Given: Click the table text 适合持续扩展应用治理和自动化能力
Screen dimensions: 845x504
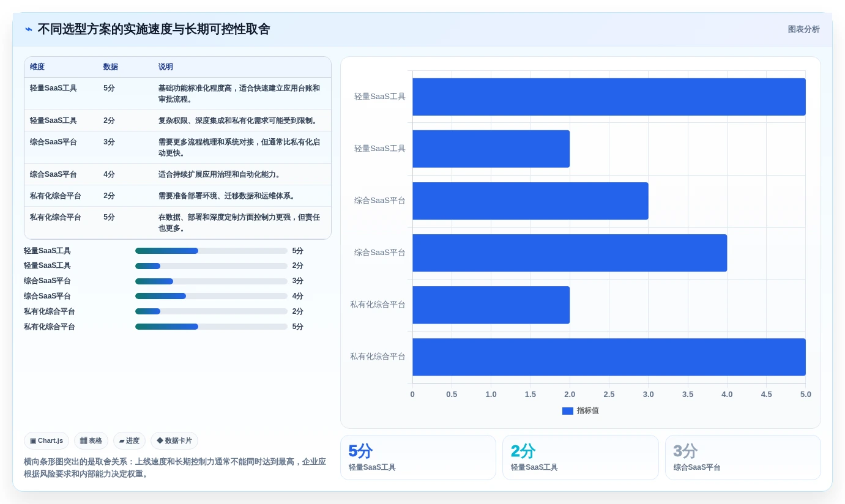Looking at the screenshot, I should [x=220, y=174].
